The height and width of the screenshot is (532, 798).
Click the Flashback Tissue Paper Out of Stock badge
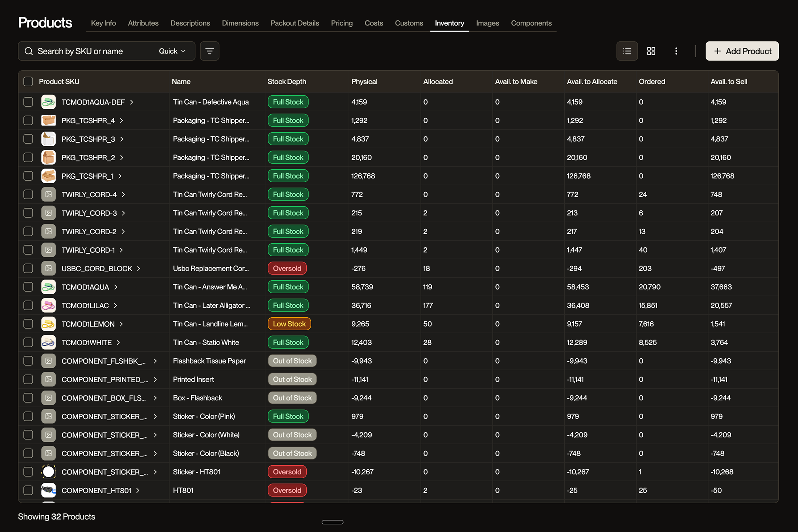(292, 361)
